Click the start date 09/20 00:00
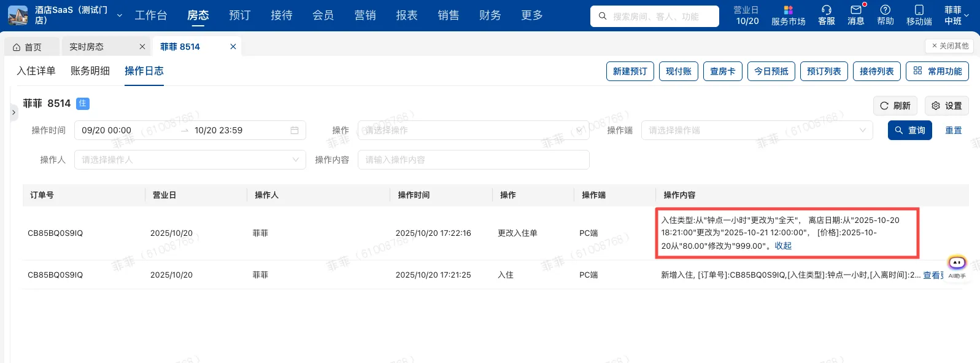980x363 pixels. pos(106,130)
